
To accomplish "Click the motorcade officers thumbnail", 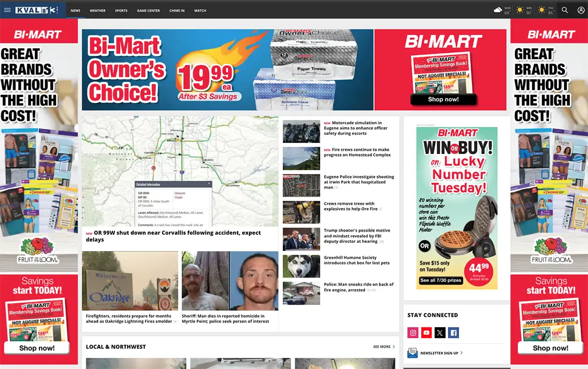I will point(301,131).
